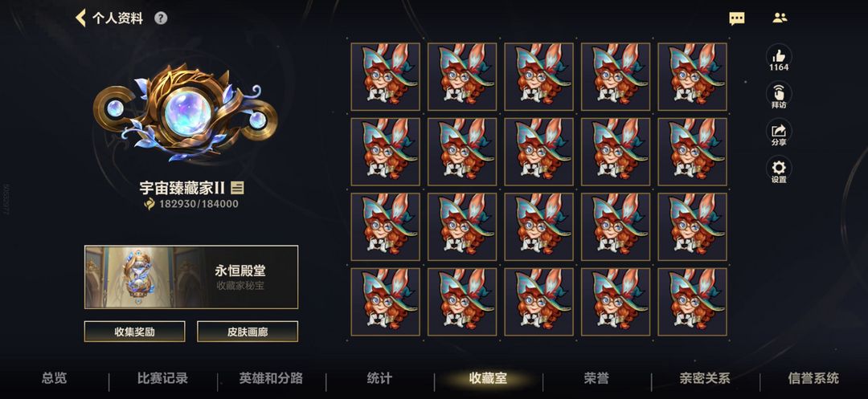This screenshot has height=399, width=868.
Task: Open list icon beside 宇宙臻藏家II
Action: pyautogui.click(x=237, y=188)
